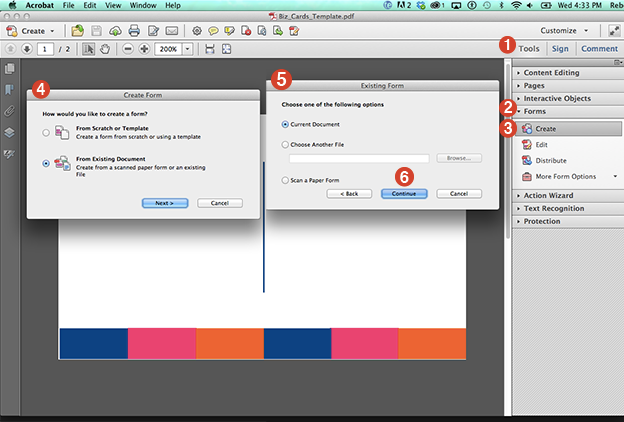Open the Customize dropdown
The image size is (624, 422).
point(565,31)
